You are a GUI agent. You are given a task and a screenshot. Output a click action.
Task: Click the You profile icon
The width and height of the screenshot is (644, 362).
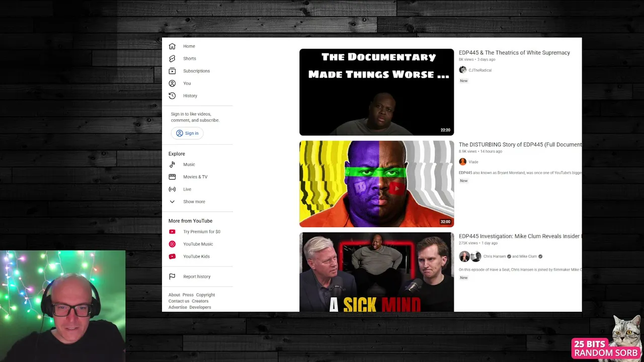point(172,83)
